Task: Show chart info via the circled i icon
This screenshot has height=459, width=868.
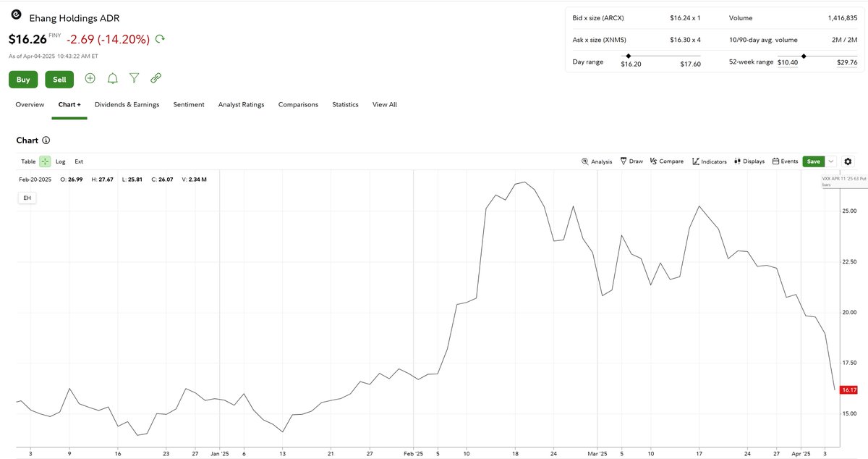Action: [x=46, y=140]
